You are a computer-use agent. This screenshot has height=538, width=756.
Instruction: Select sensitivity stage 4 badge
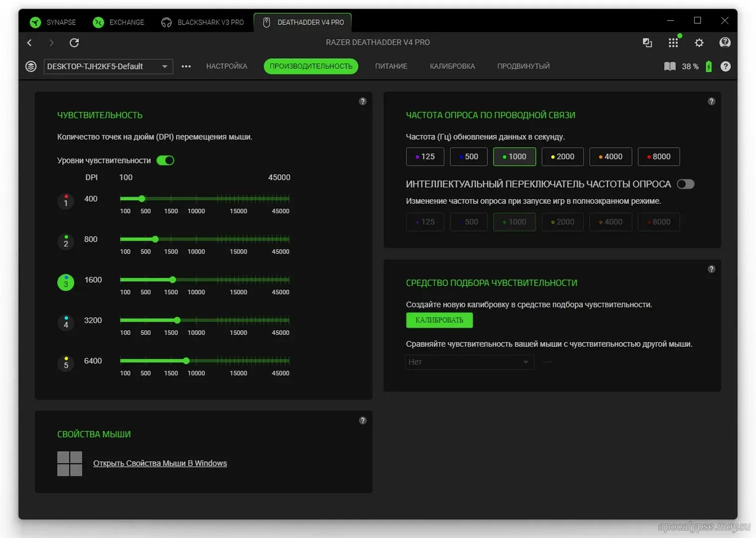(x=66, y=323)
